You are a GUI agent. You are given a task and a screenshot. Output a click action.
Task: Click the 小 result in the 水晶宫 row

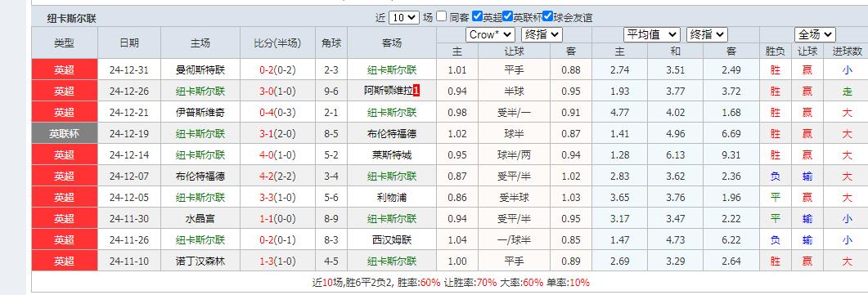click(x=847, y=219)
